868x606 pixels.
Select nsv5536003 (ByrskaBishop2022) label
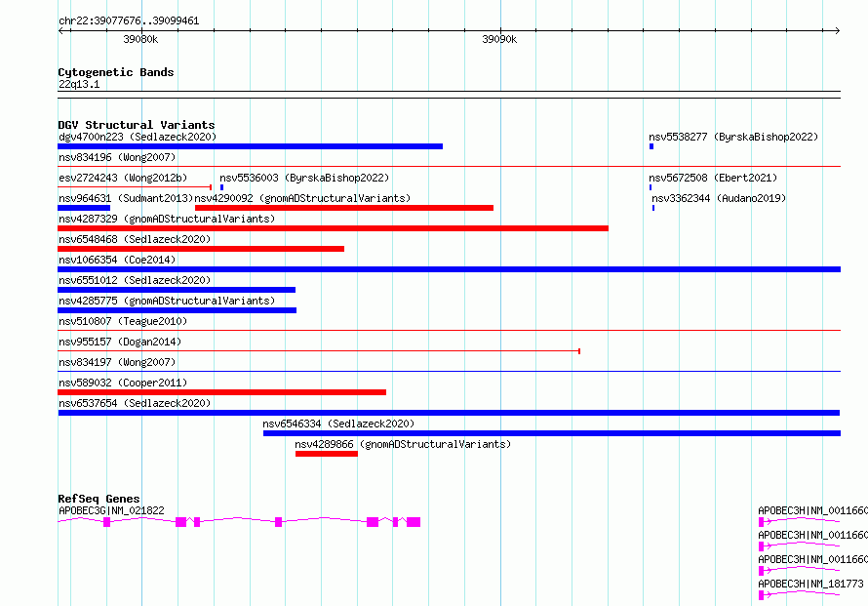(304, 178)
